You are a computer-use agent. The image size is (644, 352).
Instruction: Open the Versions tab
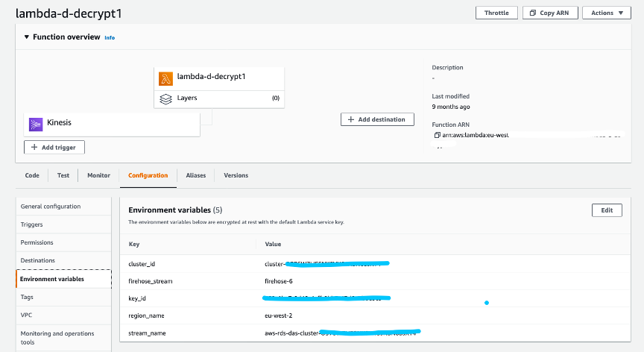pos(236,175)
